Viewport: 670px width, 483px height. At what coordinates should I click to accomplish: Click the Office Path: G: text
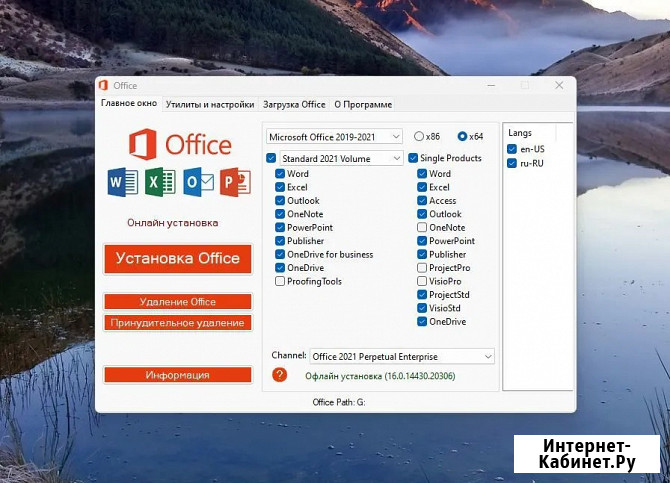tap(339, 402)
